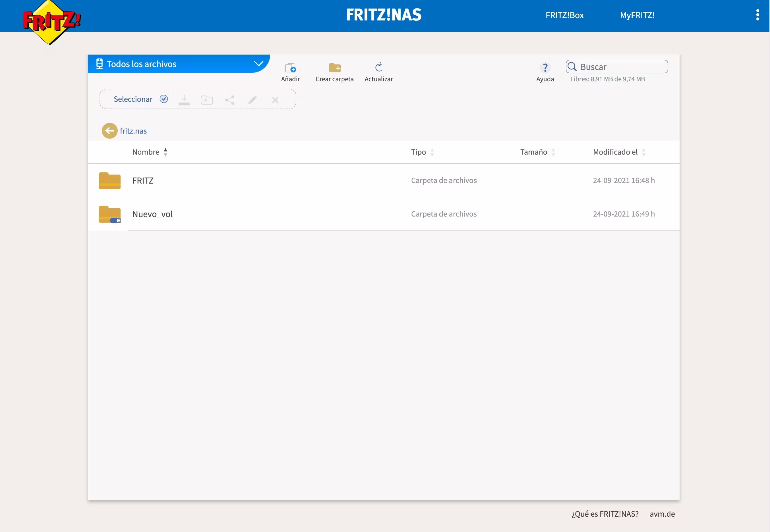Click the Ayuda label text

tap(545, 79)
